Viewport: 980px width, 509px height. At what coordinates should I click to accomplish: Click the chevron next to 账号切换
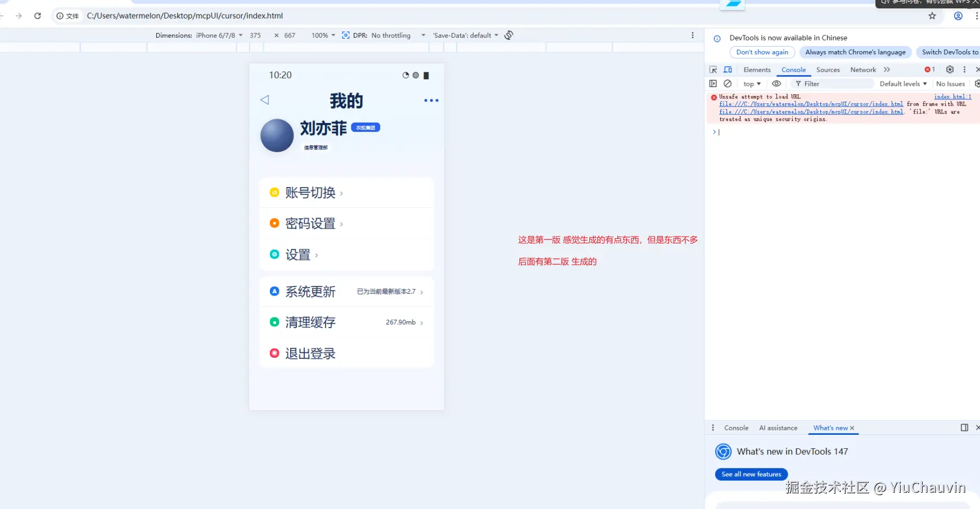(341, 193)
